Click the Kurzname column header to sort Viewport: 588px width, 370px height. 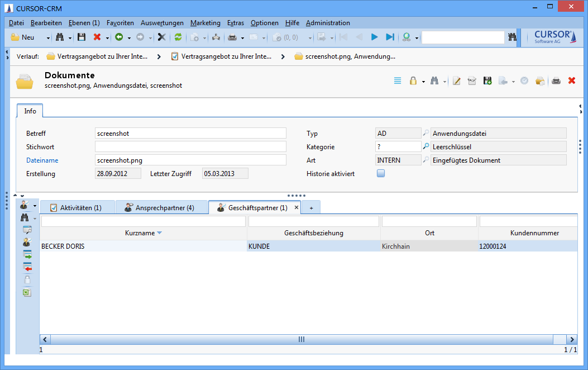140,233
